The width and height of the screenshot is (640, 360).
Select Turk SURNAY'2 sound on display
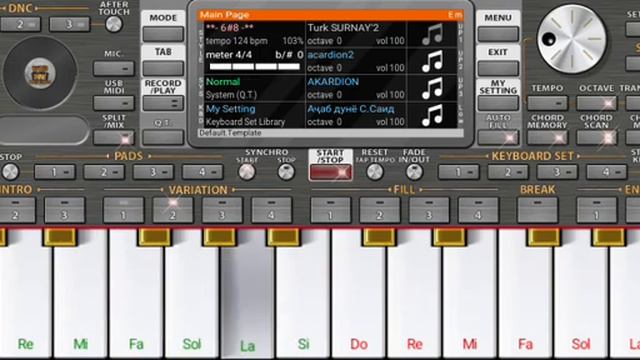point(356,34)
